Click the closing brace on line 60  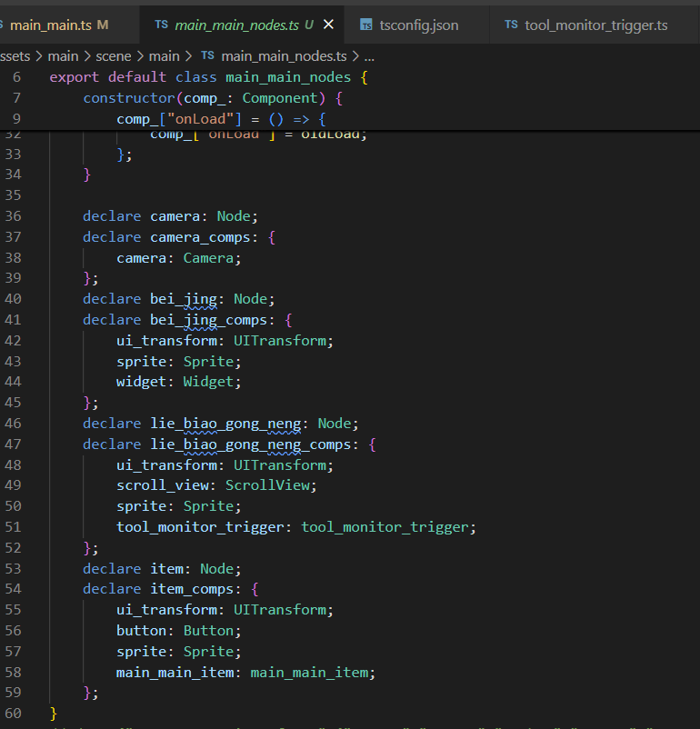(54, 714)
